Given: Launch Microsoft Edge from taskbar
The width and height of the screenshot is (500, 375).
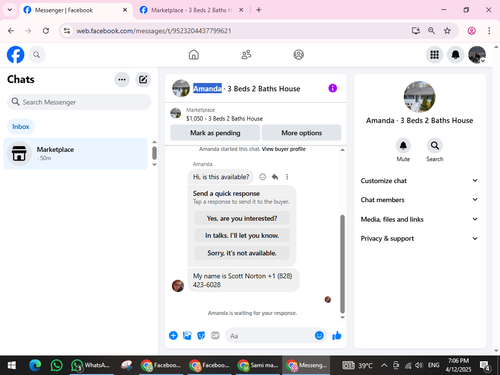Looking at the screenshot, I should [x=35, y=366].
